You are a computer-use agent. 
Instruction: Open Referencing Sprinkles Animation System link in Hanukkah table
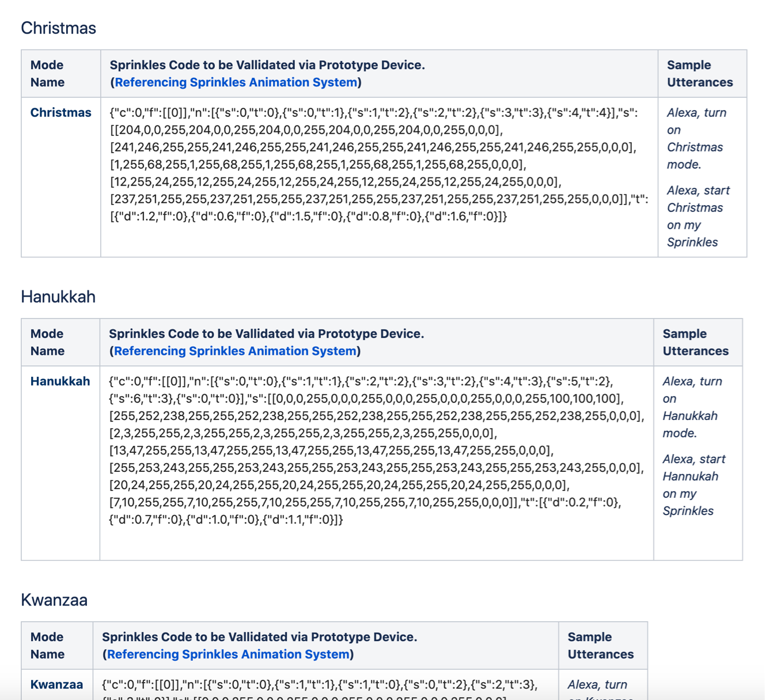click(x=235, y=351)
